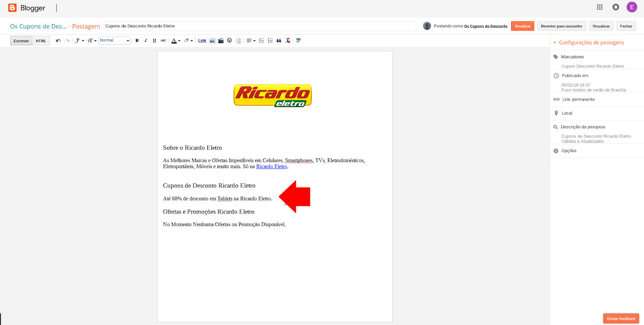
Task: Open the text background color picker
Action: [x=188, y=41]
